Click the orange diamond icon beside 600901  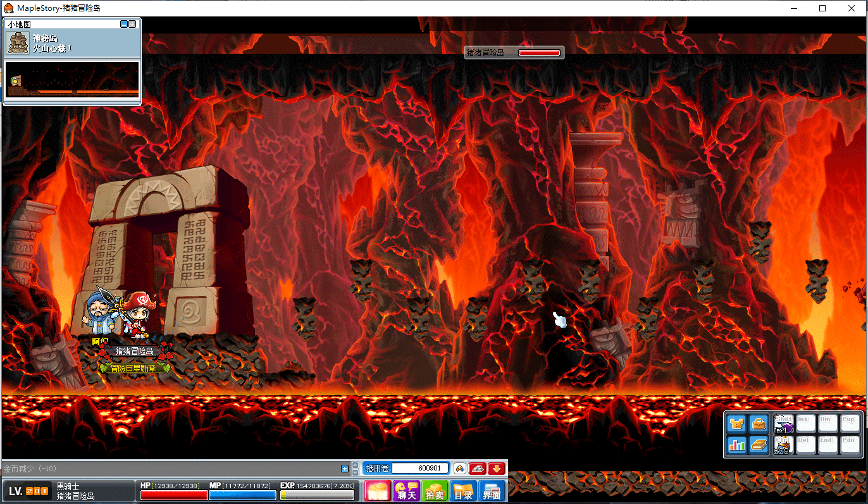coord(461,468)
